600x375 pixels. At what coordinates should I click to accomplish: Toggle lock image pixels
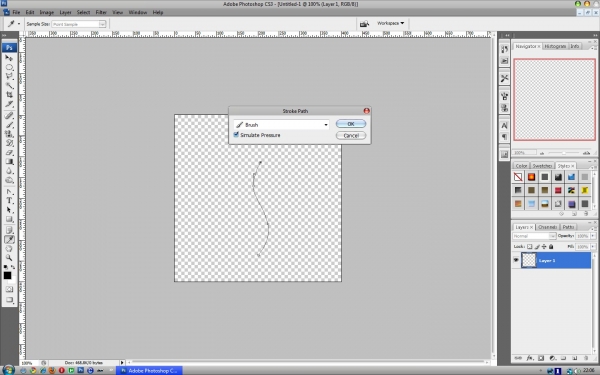[537, 247]
